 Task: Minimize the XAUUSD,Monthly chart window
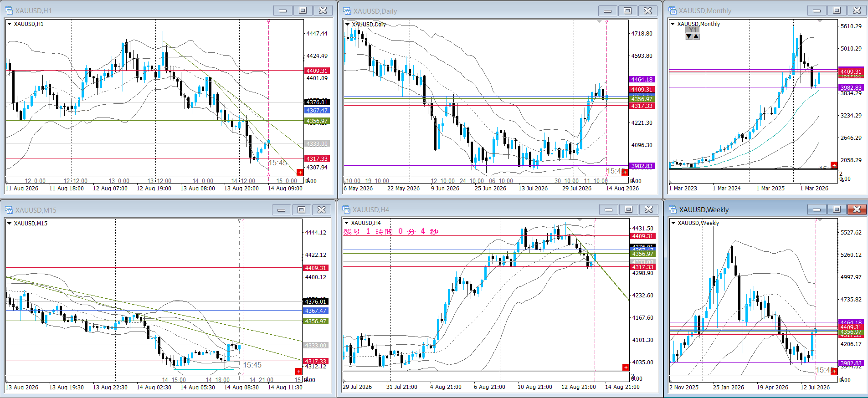[x=817, y=10]
